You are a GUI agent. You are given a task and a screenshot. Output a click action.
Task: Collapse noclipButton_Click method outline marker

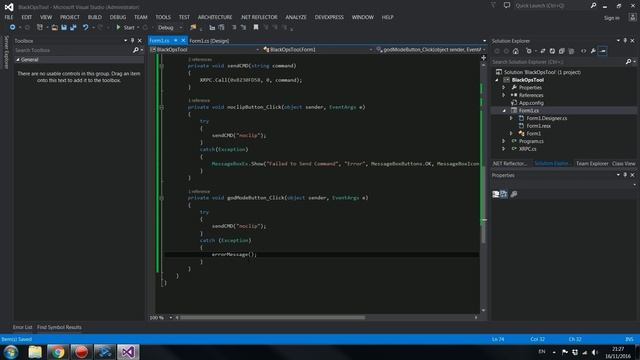click(x=162, y=107)
